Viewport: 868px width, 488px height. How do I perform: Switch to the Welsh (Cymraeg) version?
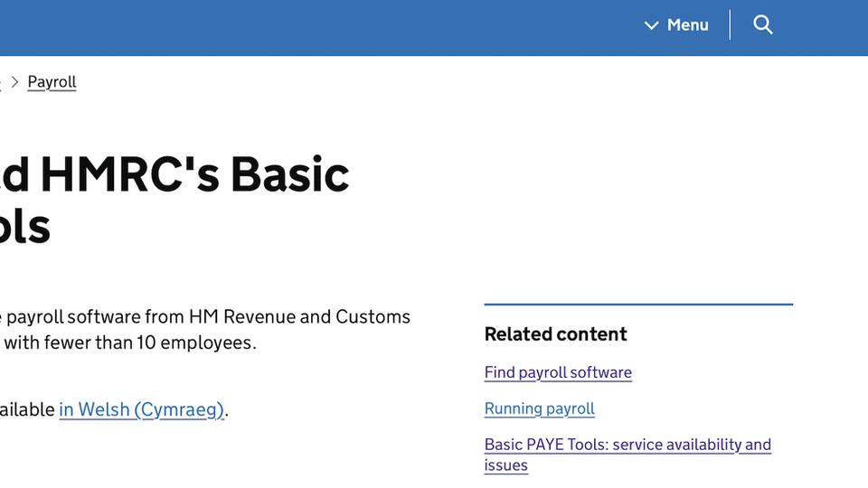tap(141, 409)
